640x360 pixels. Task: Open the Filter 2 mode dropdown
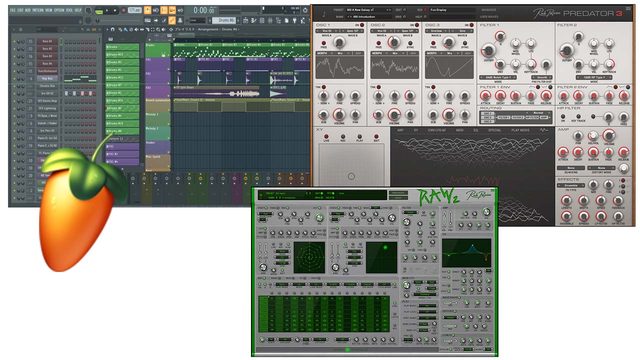coord(594,77)
